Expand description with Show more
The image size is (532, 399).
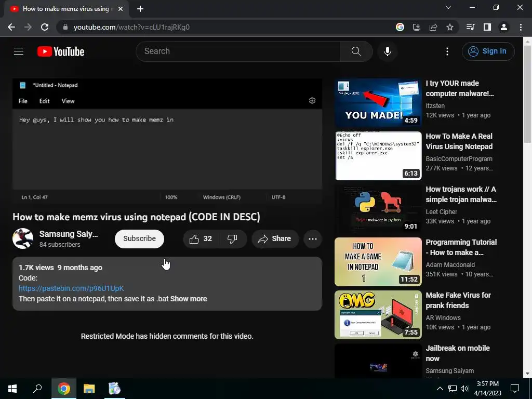click(x=189, y=299)
